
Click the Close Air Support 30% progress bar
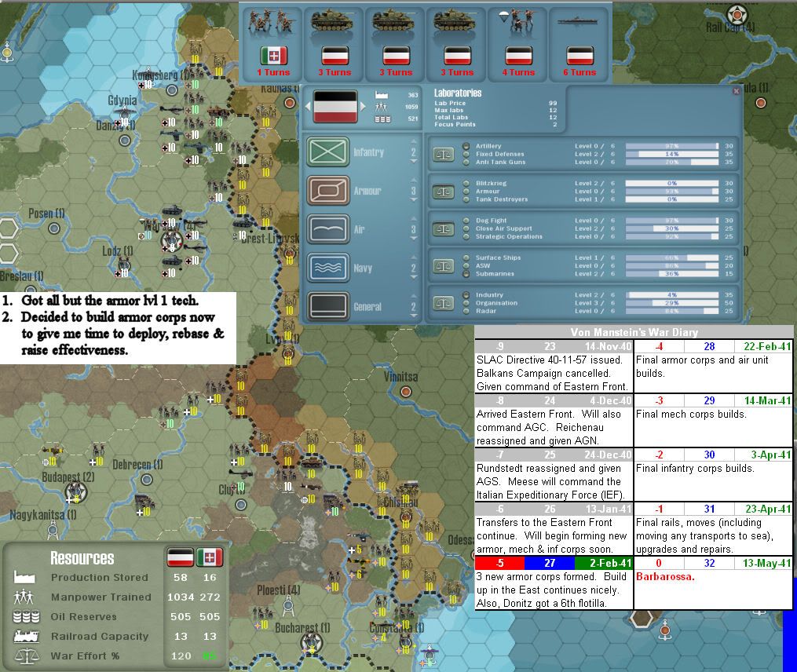pos(672,228)
